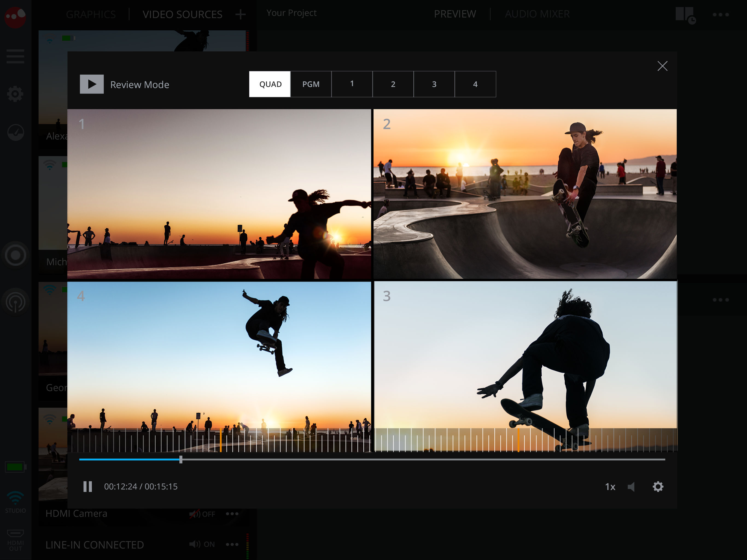Screen dimensions: 747x560
Task: Select camera 2 skatepark thumbnail
Action: [525, 194]
